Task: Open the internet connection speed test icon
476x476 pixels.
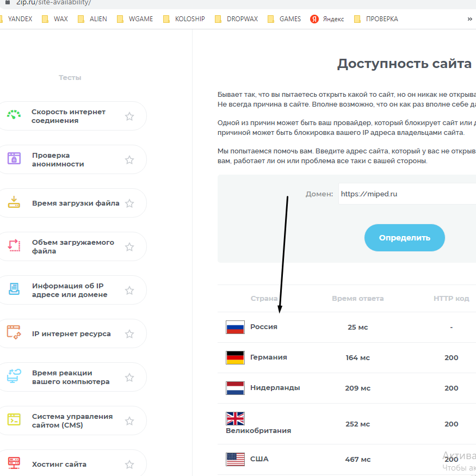Action: [x=14, y=115]
